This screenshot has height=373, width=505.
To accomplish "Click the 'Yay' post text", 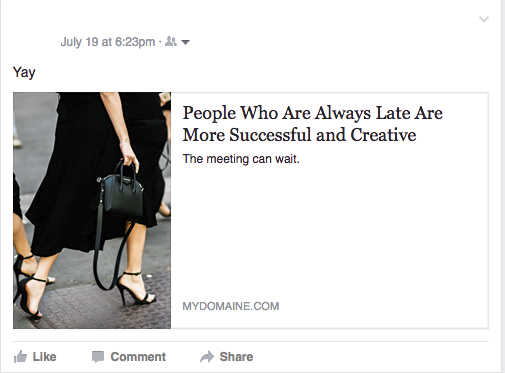I will tap(24, 72).
